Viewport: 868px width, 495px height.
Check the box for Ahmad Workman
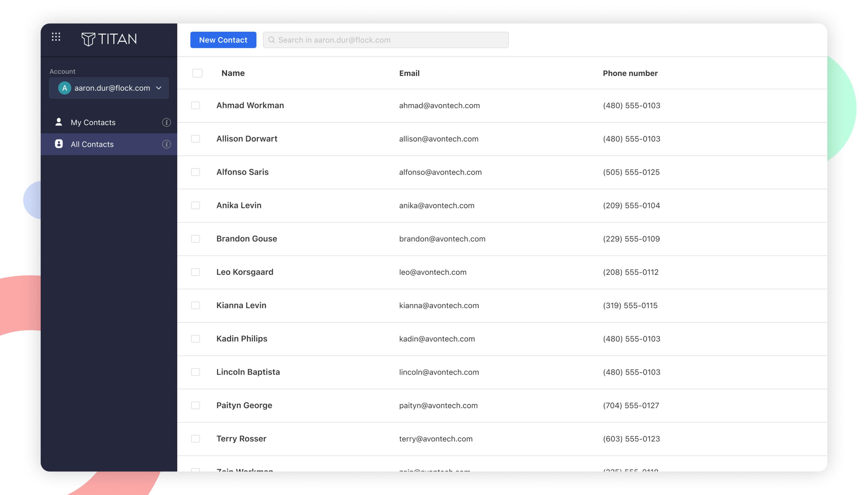[x=195, y=106]
